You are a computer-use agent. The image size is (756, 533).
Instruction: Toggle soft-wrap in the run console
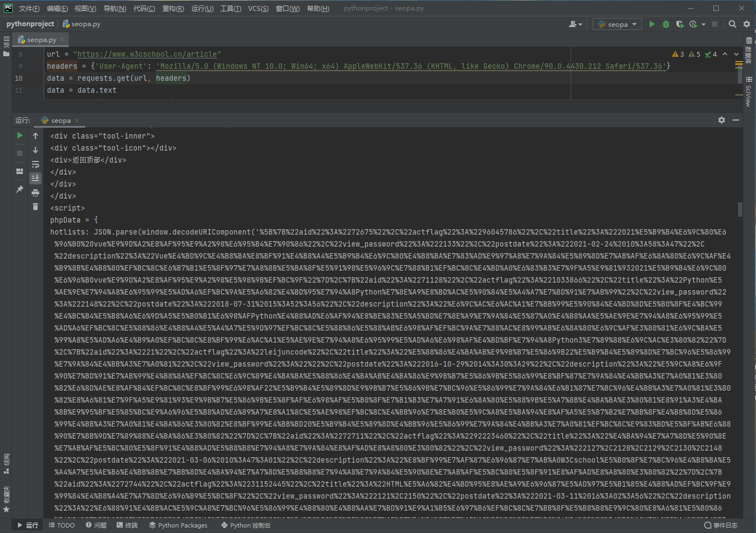(x=35, y=164)
